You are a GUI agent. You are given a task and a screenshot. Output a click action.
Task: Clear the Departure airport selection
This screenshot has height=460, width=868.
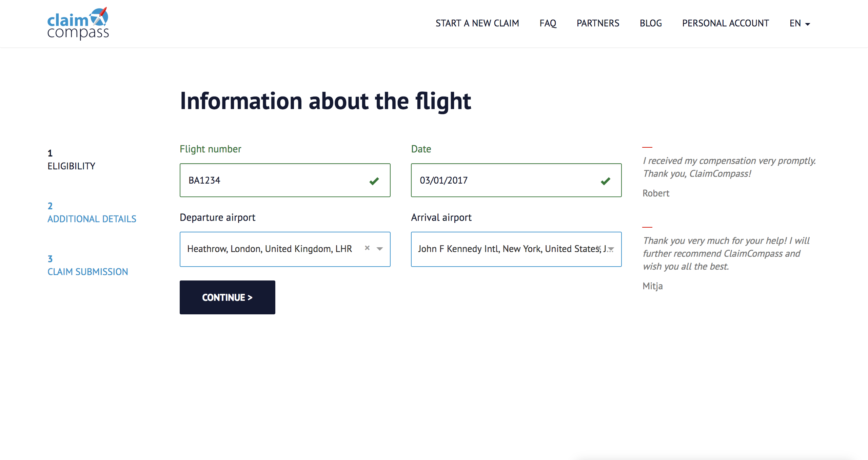click(x=367, y=248)
